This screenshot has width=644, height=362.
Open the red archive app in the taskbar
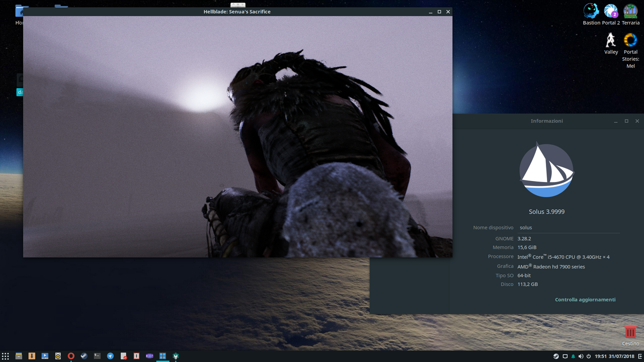point(136,356)
